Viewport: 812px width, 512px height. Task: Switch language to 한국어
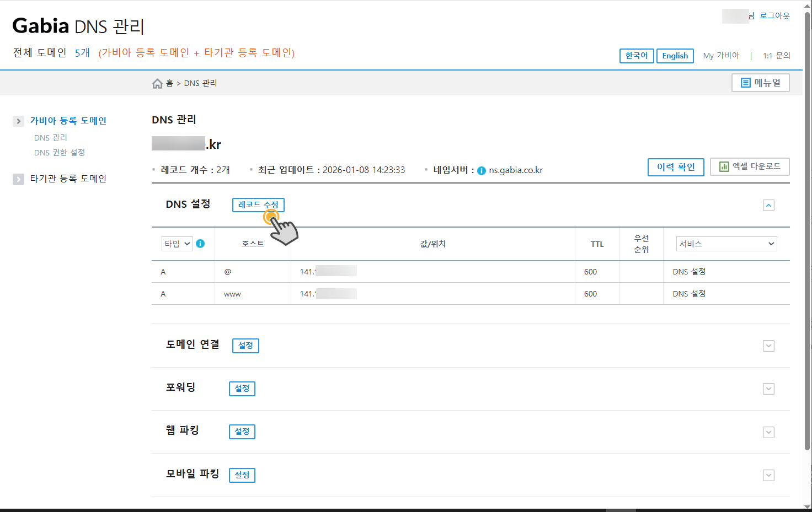click(x=637, y=56)
